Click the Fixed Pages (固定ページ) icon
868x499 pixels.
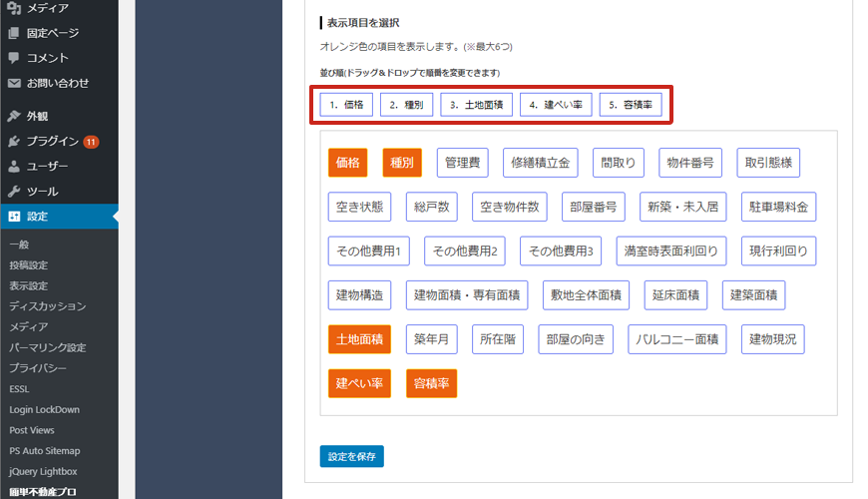14,33
